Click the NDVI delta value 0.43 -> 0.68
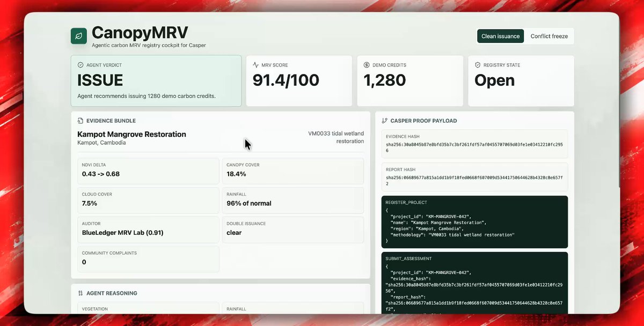This screenshot has height=326, width=644. [x=101, y=174]
